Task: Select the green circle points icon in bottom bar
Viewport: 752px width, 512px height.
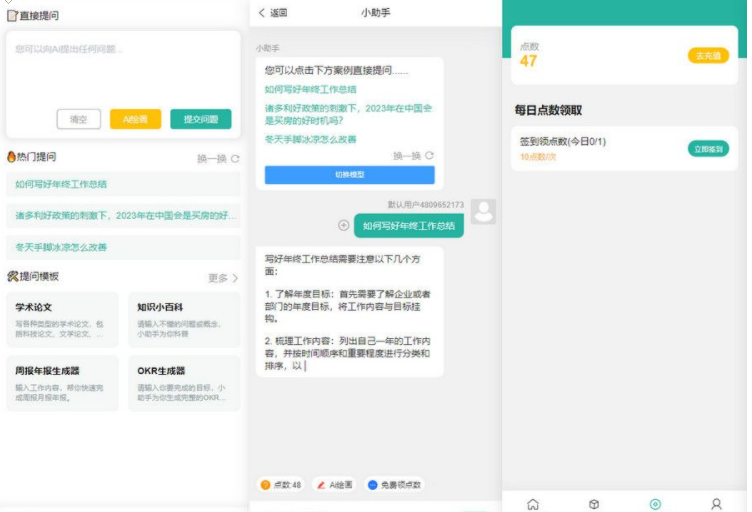Action: tap(655, 504)
